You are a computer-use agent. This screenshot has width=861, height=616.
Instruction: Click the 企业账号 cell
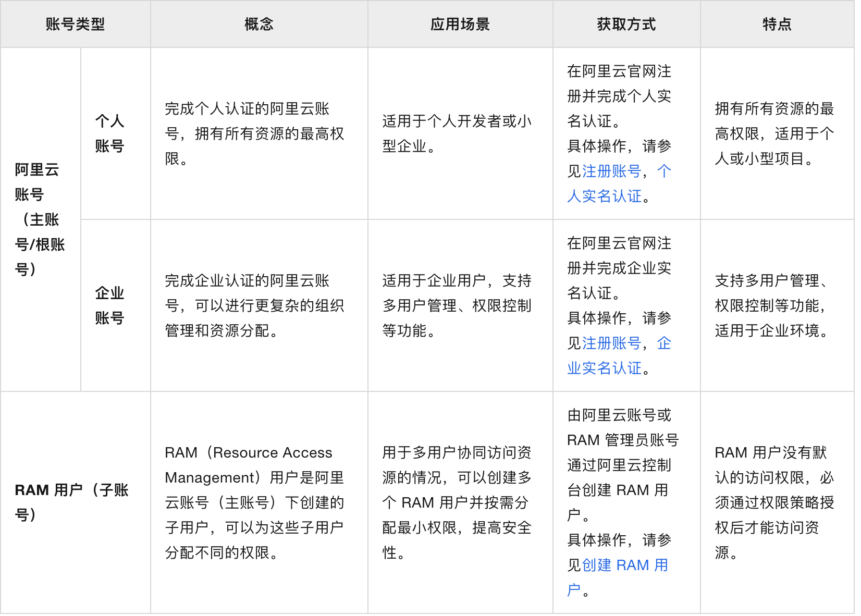(x=116, y=305)
